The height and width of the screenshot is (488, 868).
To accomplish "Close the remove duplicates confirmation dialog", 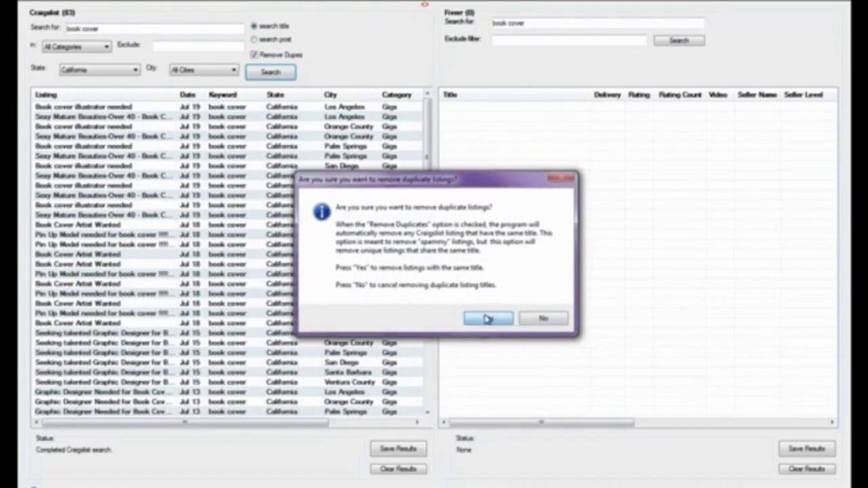I will pos(560,179).
